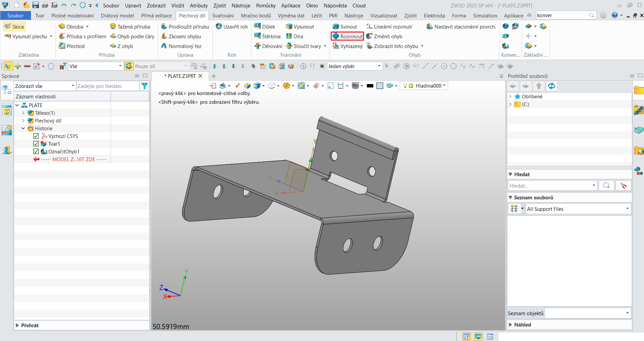The height and width of the screenshot is (341, 644).
Task: Open the Jeden výběr selection dropdown
Action: pos(355,66)
